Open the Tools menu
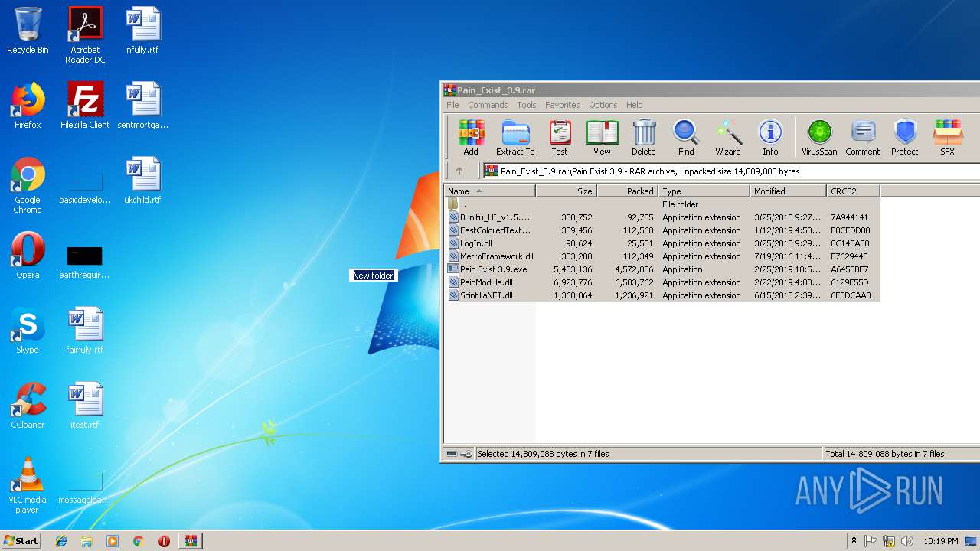Viewport: 980px width, 551px height. (526, 105)
